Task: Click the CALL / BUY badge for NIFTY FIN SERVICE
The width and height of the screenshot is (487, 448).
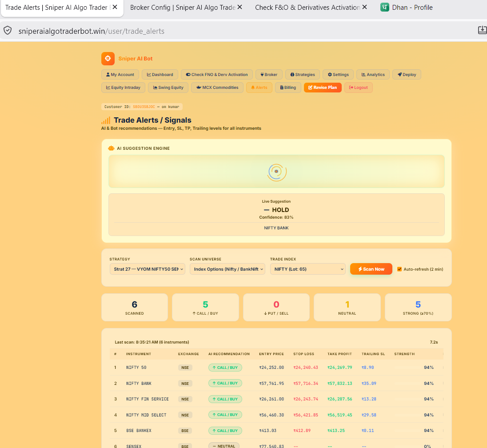Action: 225,399
